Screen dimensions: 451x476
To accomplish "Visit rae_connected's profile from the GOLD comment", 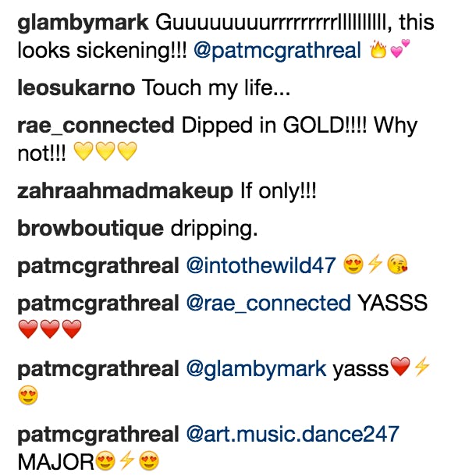I will pos(96,126).
